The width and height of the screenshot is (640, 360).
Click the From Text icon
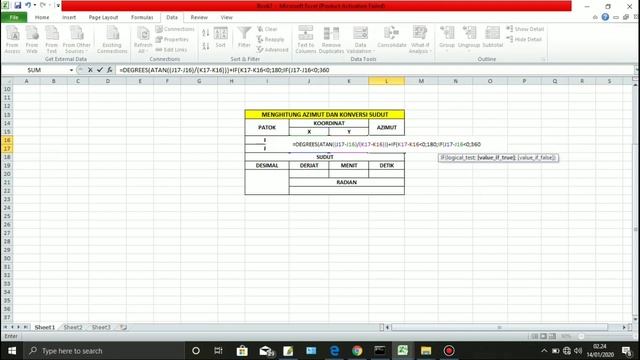[x=51, y=39]
